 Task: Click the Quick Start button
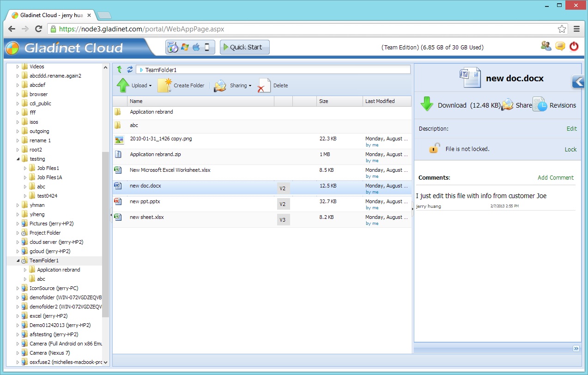point(244,47)
